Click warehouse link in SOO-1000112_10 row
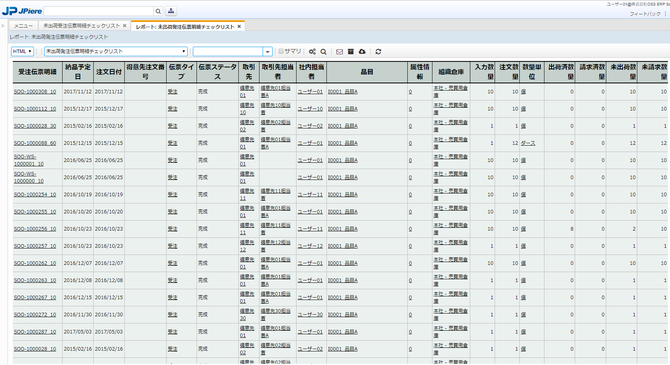This screenshot has height=365, width=670. 450,109
